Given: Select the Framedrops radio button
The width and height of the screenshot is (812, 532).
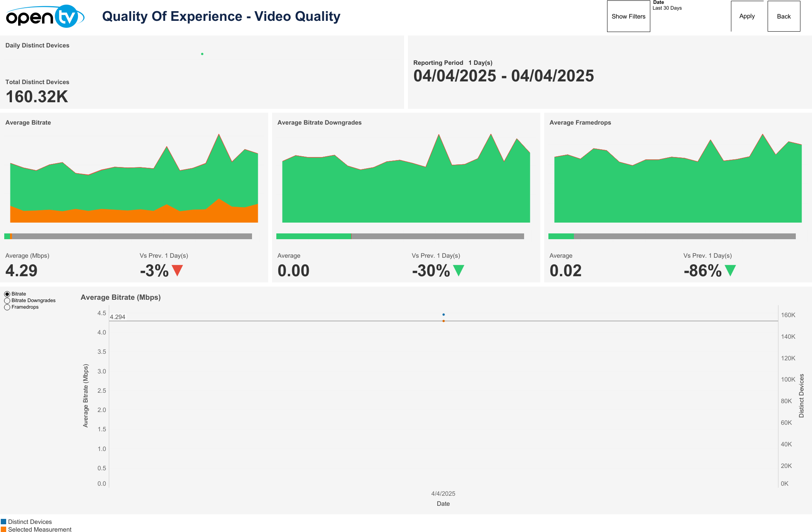Looking at the screenshot, I should pyautogui.click(x=7, y=307).
